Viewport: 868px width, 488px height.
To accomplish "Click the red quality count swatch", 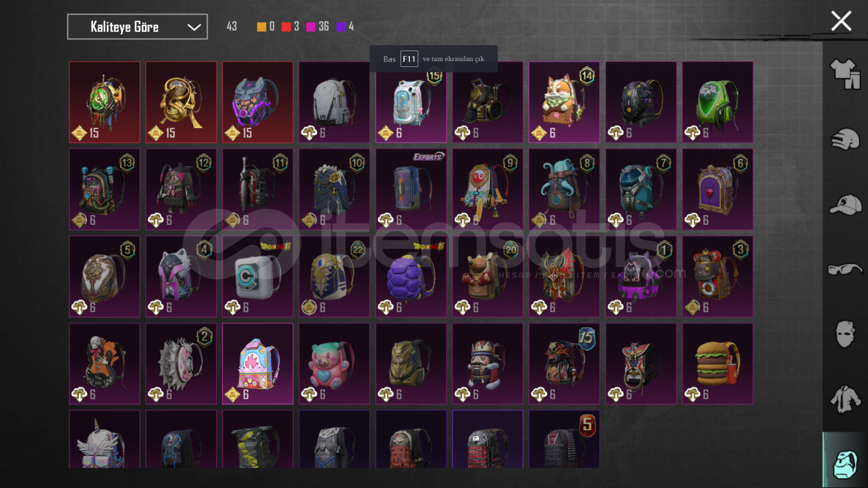I will (286, 27).
